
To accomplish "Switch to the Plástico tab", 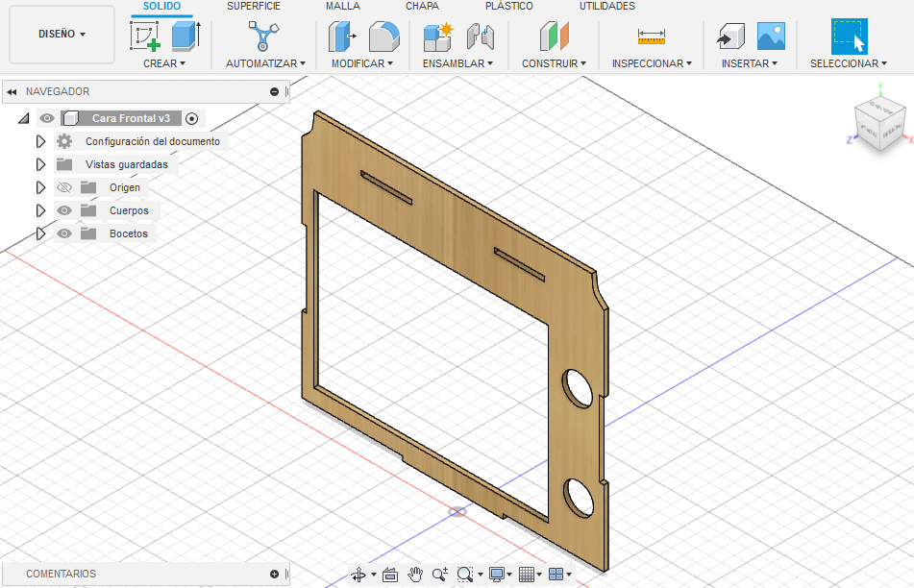I will 508,6.
